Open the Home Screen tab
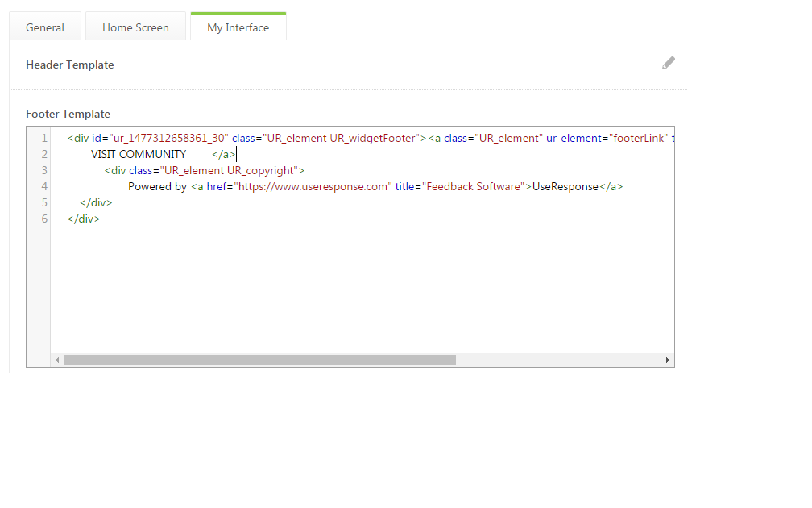812x508 pixels. point(135,27)
